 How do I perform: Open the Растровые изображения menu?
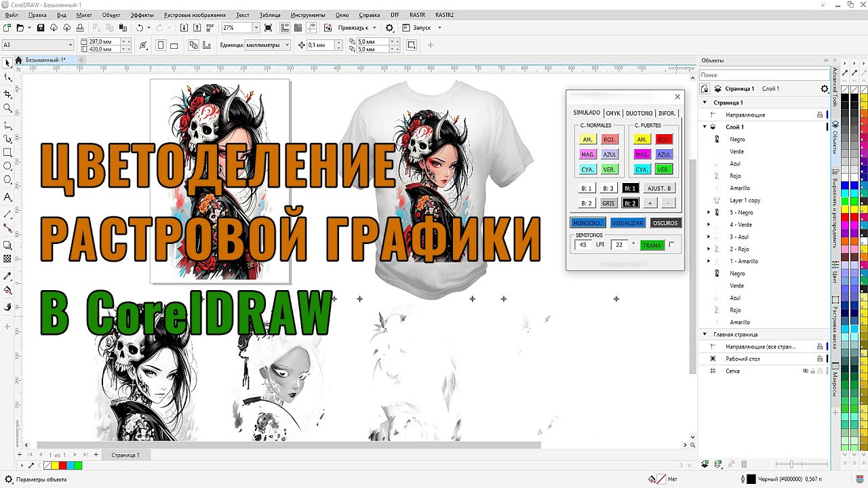(x=195, y=15)
